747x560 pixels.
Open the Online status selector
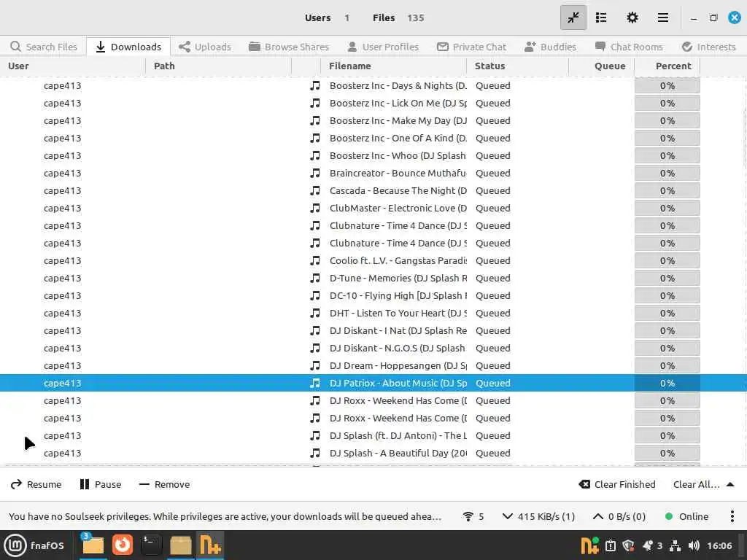[686, 517]
